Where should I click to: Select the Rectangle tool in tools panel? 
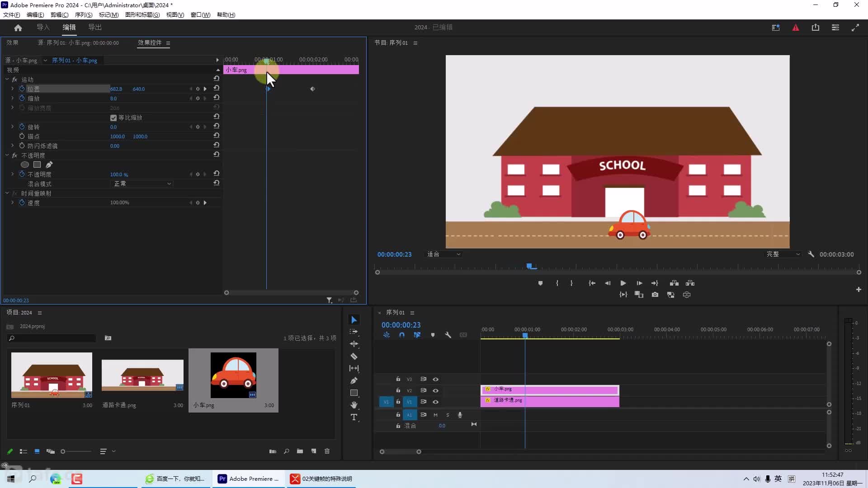point(354,393)
